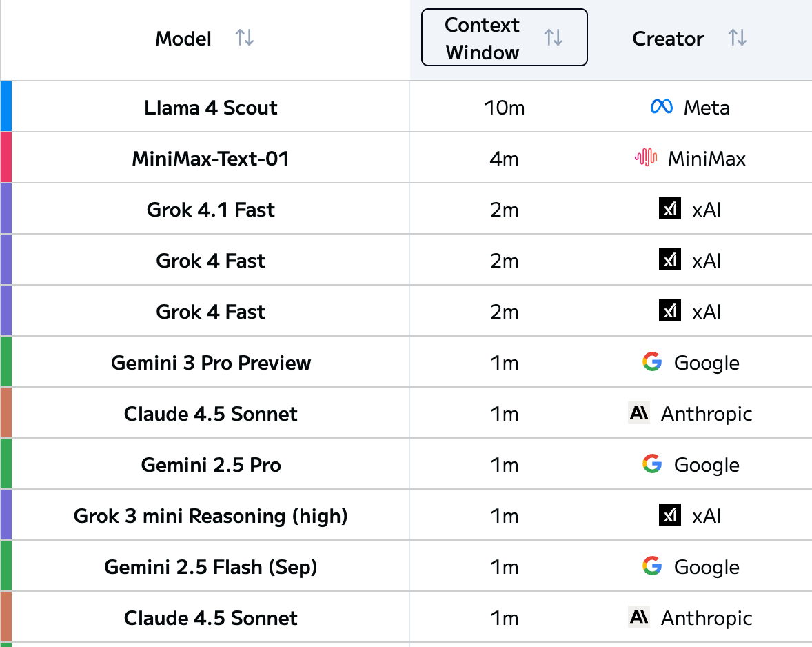Screen dimensions: 812x647
Task: Open Grok 3 mini Reasoning (high) entry
Action: click(211, 516)
